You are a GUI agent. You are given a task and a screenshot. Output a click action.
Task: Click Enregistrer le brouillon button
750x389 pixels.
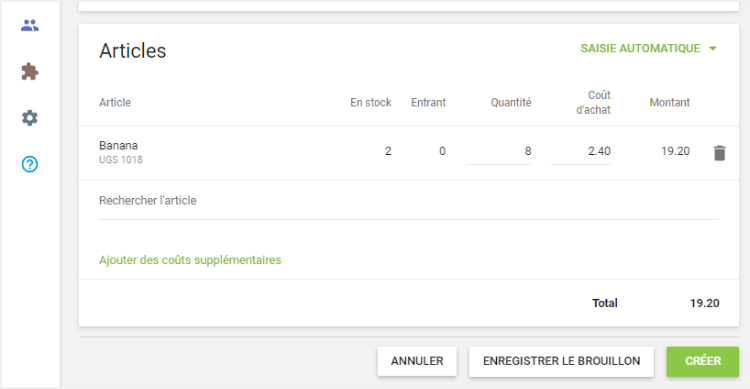click(562, 361)
